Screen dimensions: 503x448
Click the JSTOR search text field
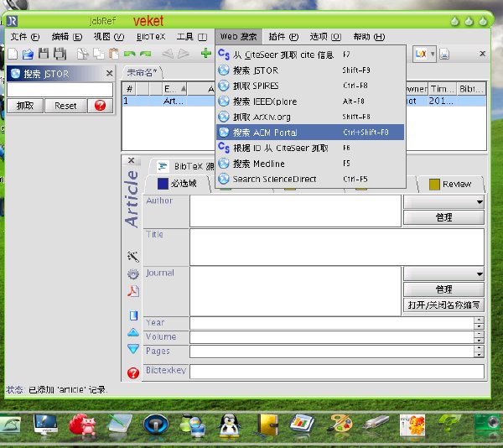(x=60, y=90)
